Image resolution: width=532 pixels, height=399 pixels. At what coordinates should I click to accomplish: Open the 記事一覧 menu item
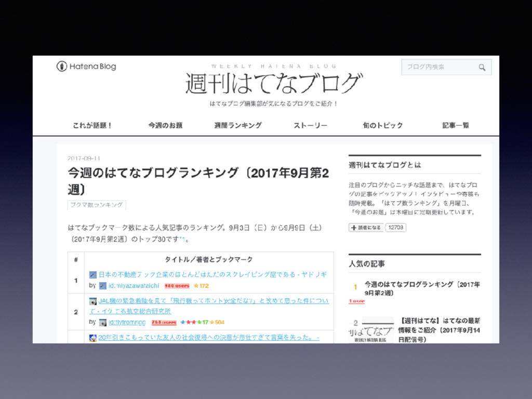tap(456, 125)
